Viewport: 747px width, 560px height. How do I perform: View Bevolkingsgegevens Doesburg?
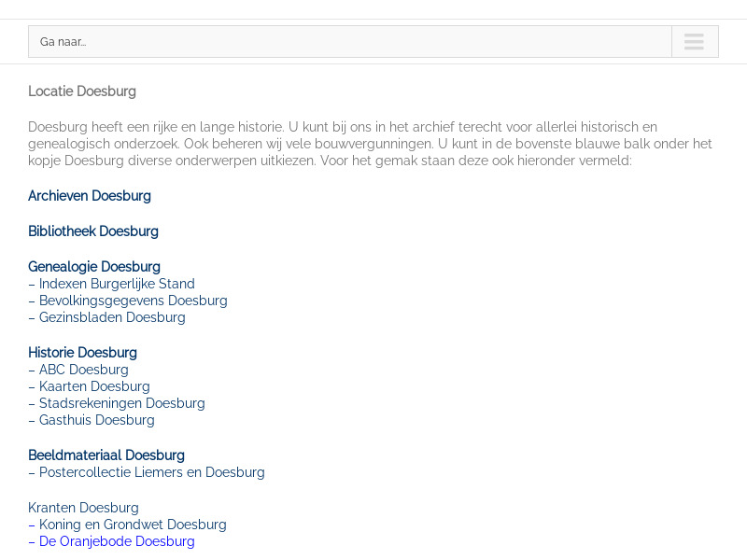click(x=133, y=301)
